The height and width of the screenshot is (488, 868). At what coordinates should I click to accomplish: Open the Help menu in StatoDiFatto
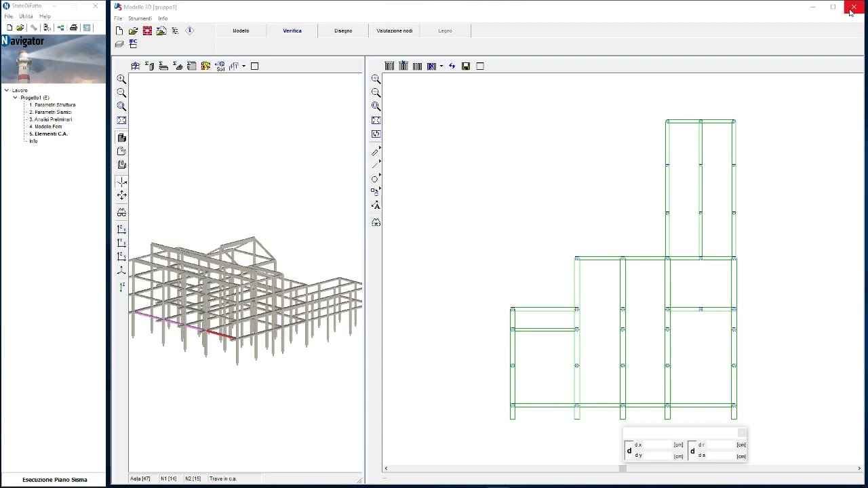point(45,16)
